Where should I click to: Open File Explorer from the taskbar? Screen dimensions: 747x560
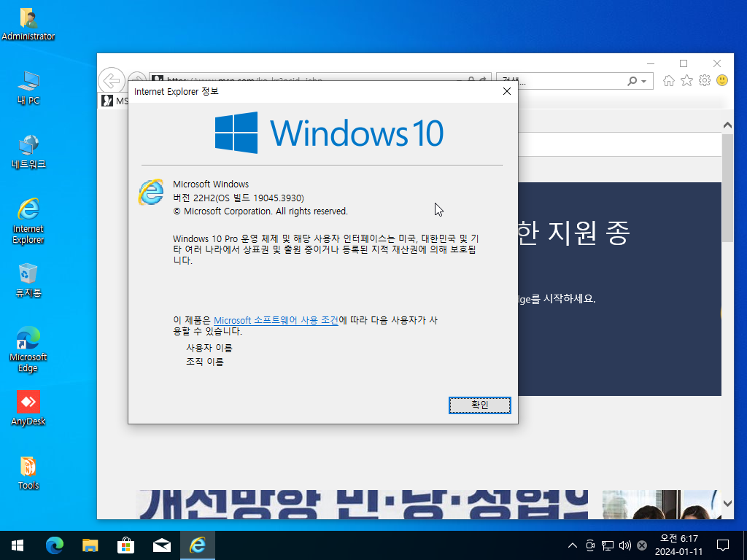[90, 545]
